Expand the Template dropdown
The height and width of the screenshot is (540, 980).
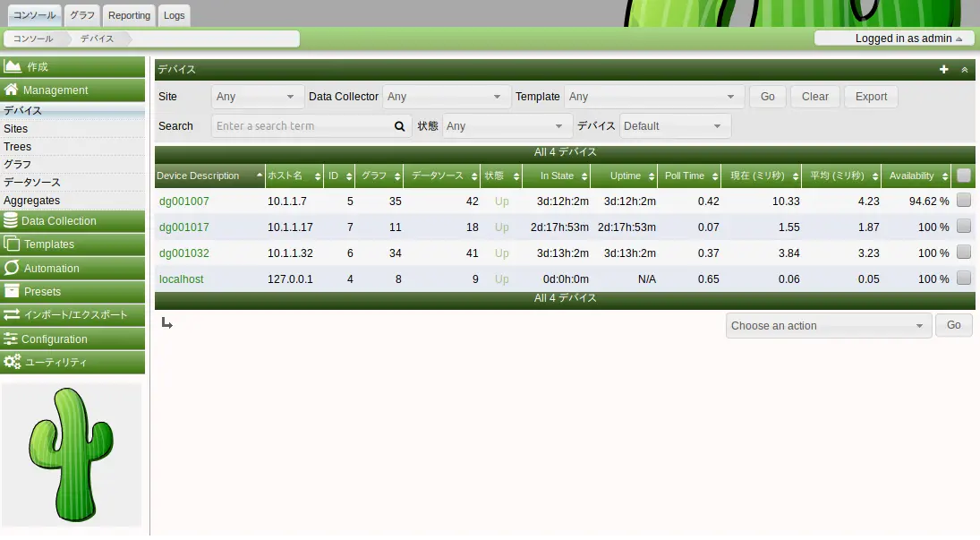[654, 97]
